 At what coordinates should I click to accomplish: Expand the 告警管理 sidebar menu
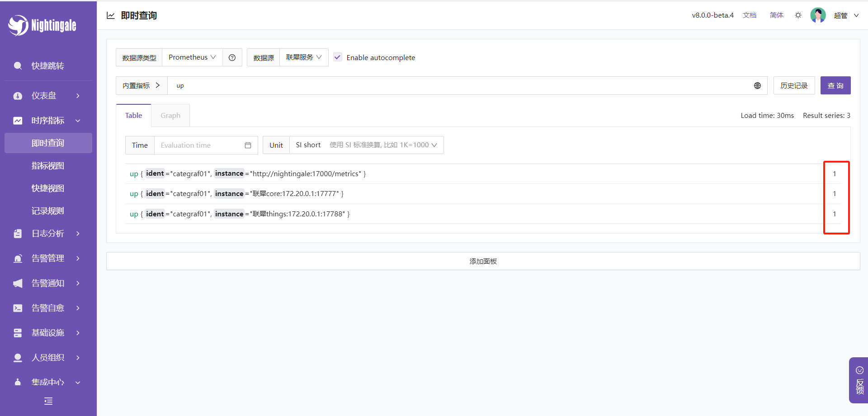47,258
